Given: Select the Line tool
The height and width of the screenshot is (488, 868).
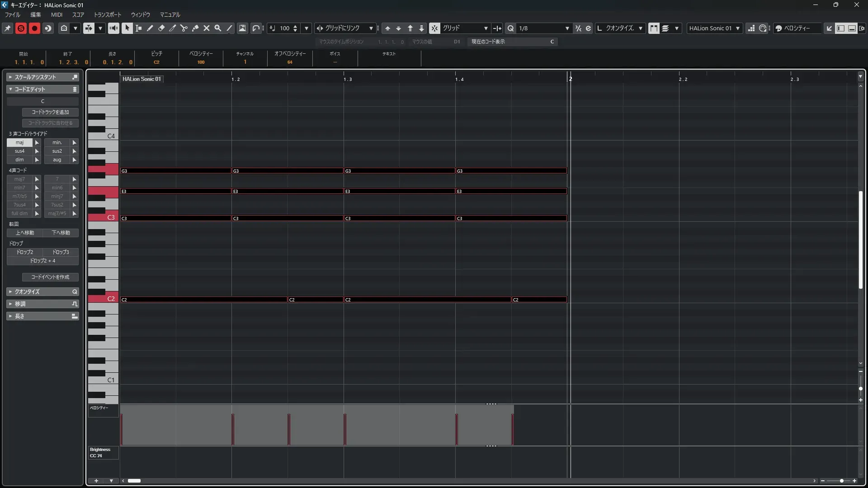Looking at the screenshot, I should coord(230,28).
